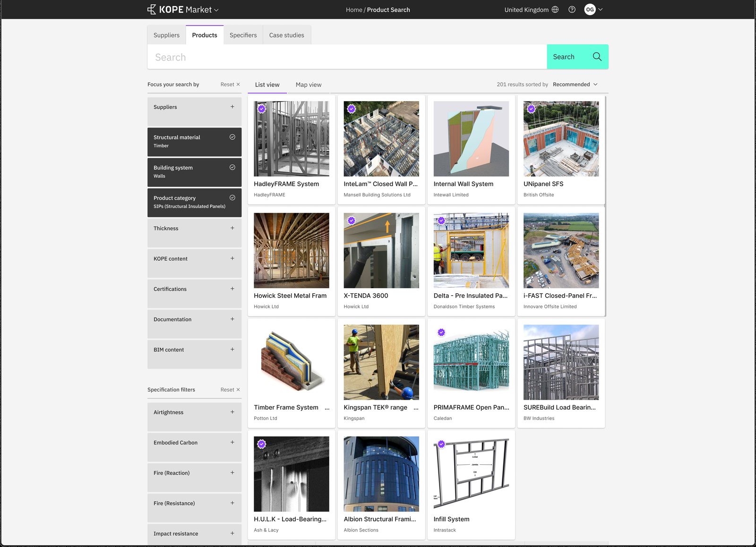Screen dimensions: 756x547
Task: Open the Infill System product title
Action: tap(451, 519)
